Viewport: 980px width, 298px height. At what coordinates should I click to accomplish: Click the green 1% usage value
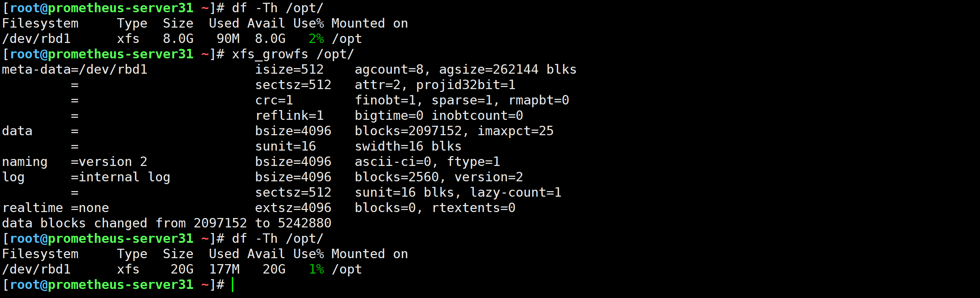[x=316, y=269]
